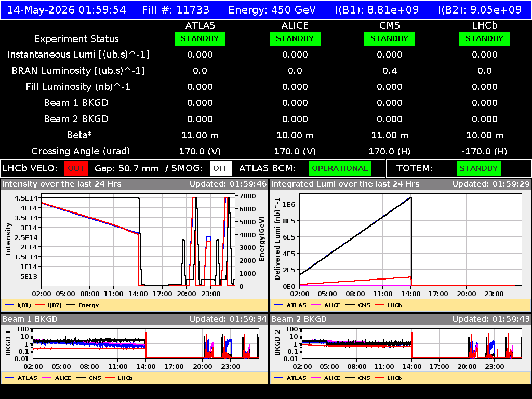
Task: Click the date and time 14-May-2026 01:59:54
Action: (66, 9)
